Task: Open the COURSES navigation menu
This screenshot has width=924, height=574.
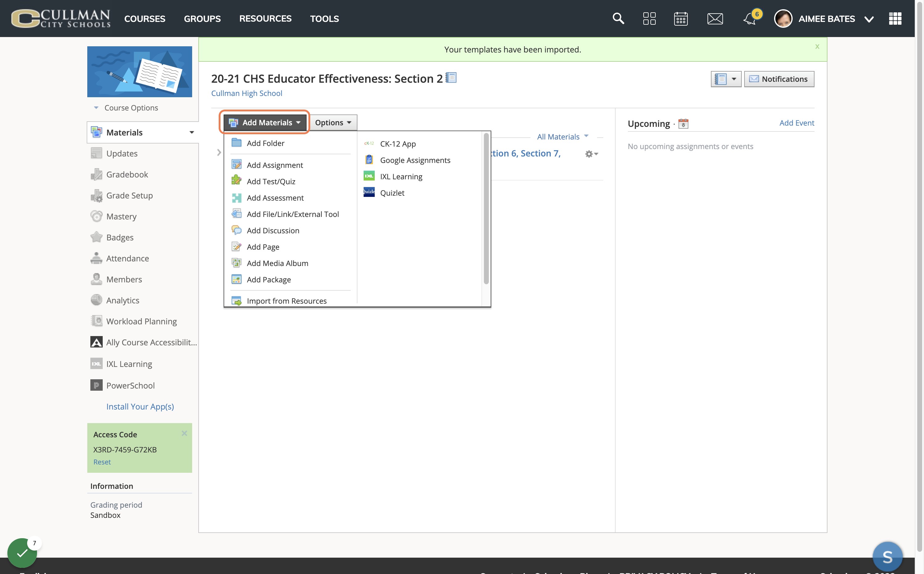Action: click(x=145, y=19)
